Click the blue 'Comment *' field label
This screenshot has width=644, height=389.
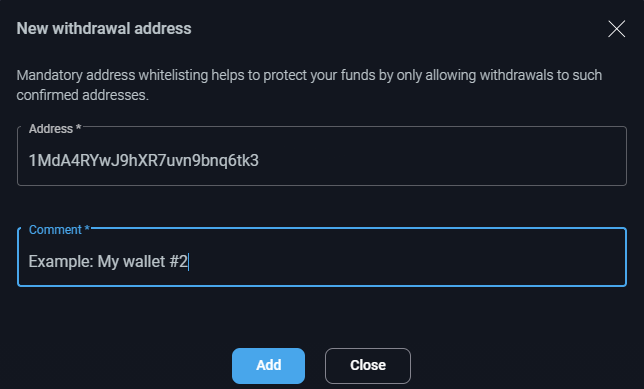[x=59, y=230]
